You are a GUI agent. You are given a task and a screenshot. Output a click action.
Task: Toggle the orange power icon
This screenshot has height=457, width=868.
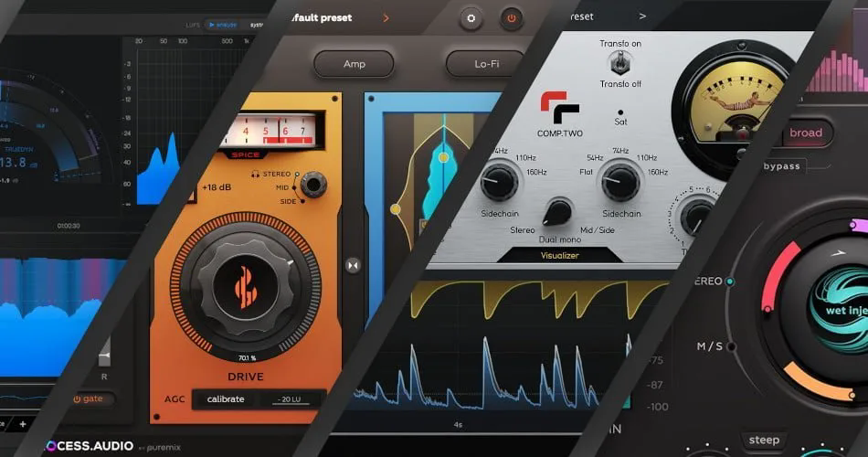512,18
